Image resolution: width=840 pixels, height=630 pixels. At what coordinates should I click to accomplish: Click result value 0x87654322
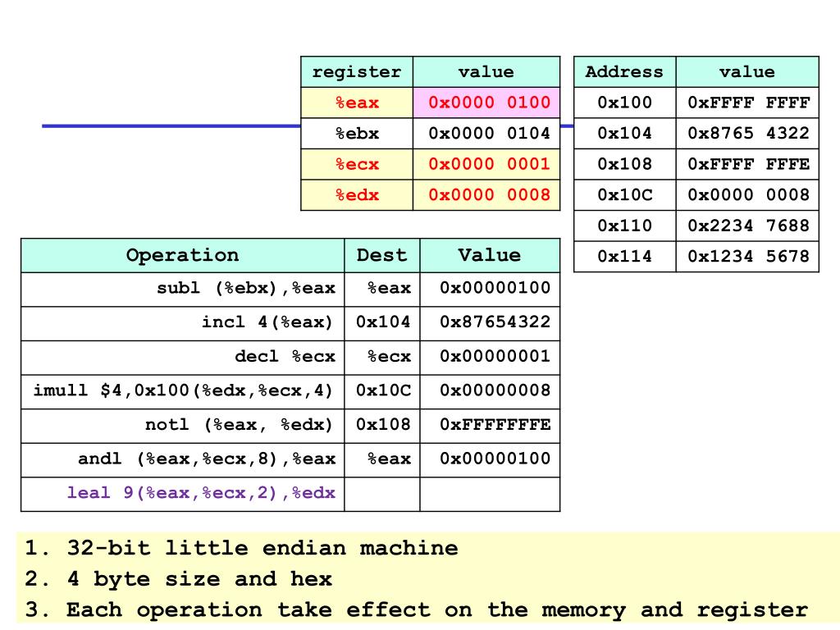(x=490, y=323)
